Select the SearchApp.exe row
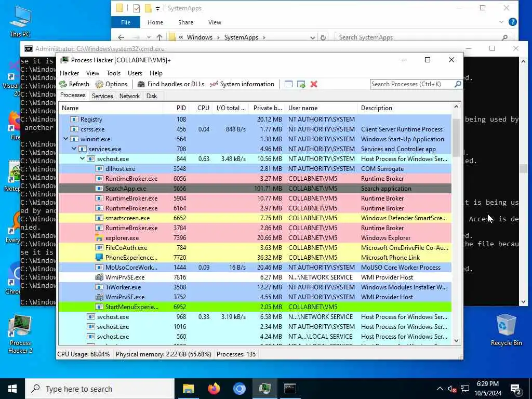Image resolution: width=532 pixels, height=399 pixels. click(x=255, y=188)
